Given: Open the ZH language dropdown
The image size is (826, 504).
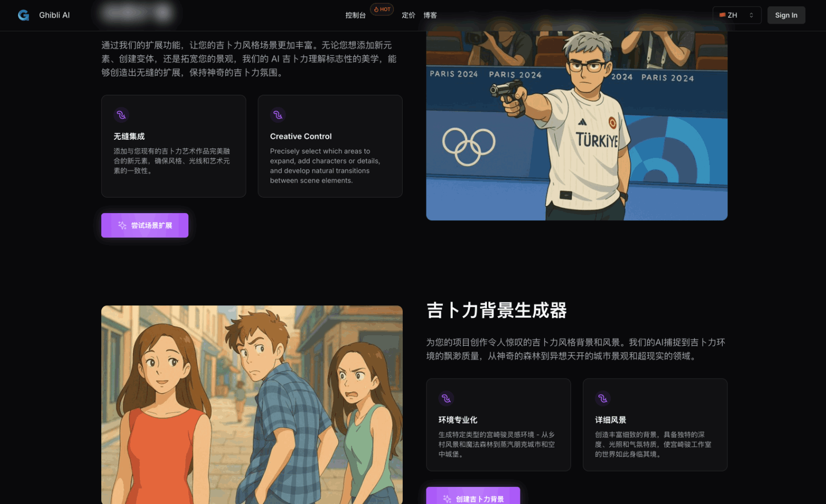Looking at the screenshot, I should tap(737, 15).
